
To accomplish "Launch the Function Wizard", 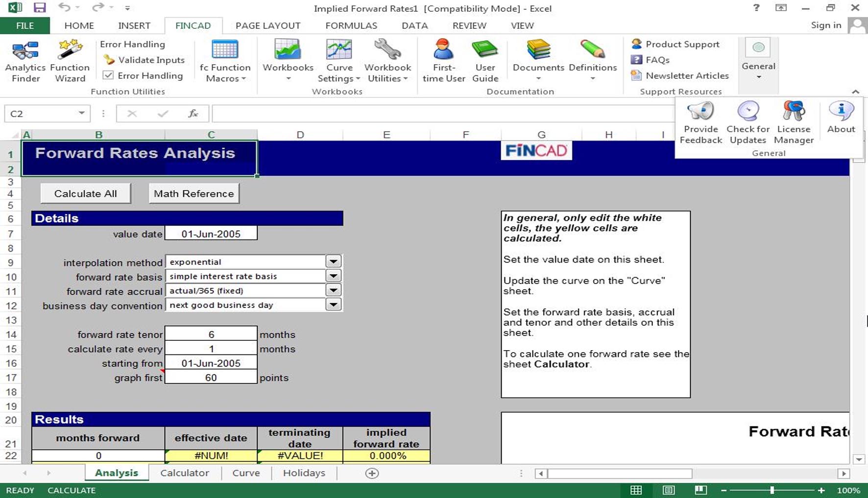I will (70, 61).
